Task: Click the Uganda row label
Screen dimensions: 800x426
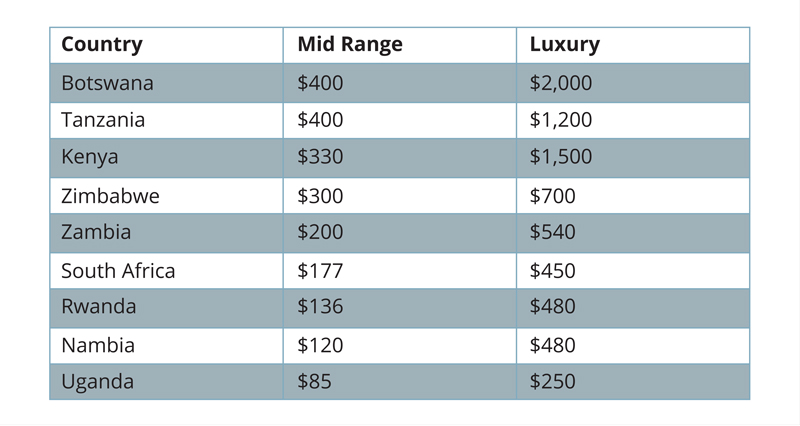Action: 97,382
